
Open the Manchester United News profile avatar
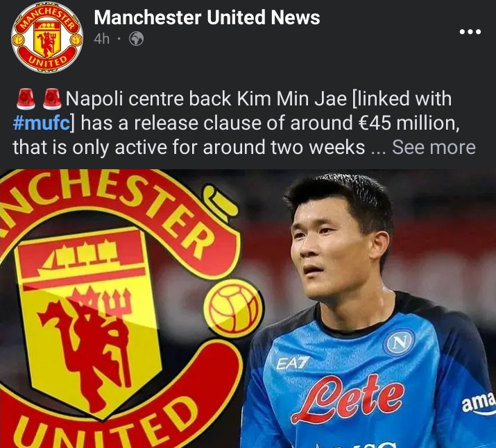tap(47, 37)
